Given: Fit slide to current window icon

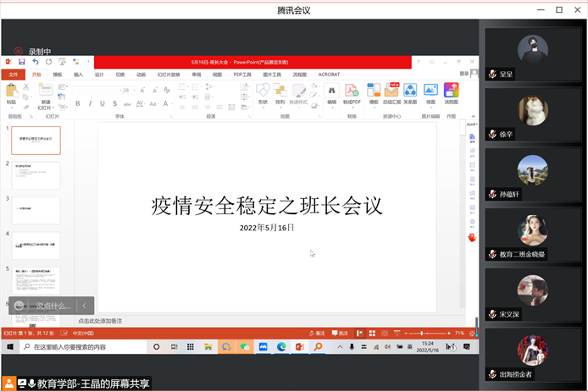Looking at the screenshot, I should 472,334.
